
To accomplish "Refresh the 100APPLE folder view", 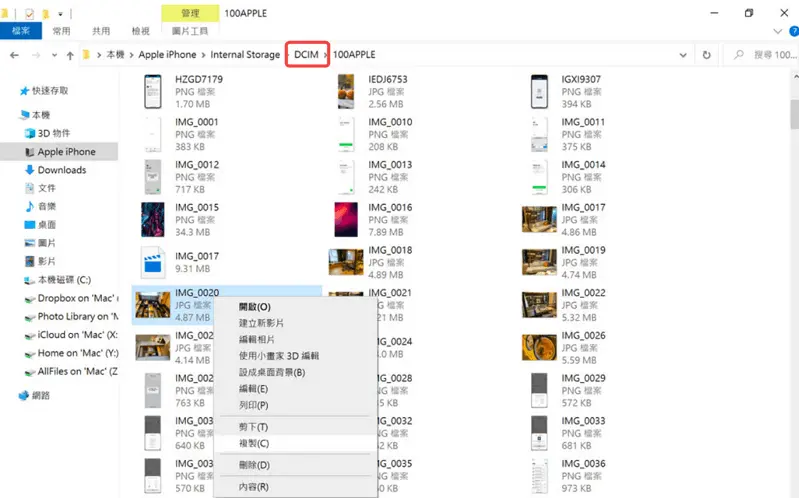I will (706, 55).
